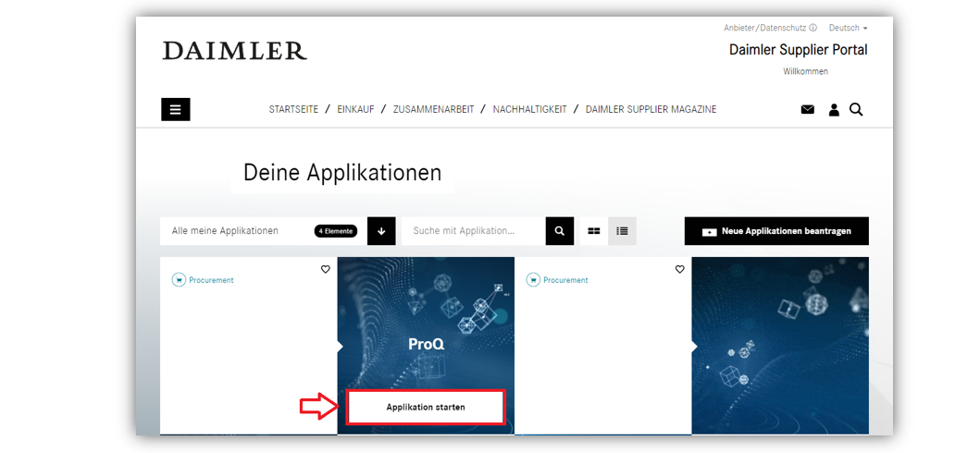Click the 4 Elemente badge
Image resolution: width=980 pixels, height=453 pixels.
click(336, 231)
